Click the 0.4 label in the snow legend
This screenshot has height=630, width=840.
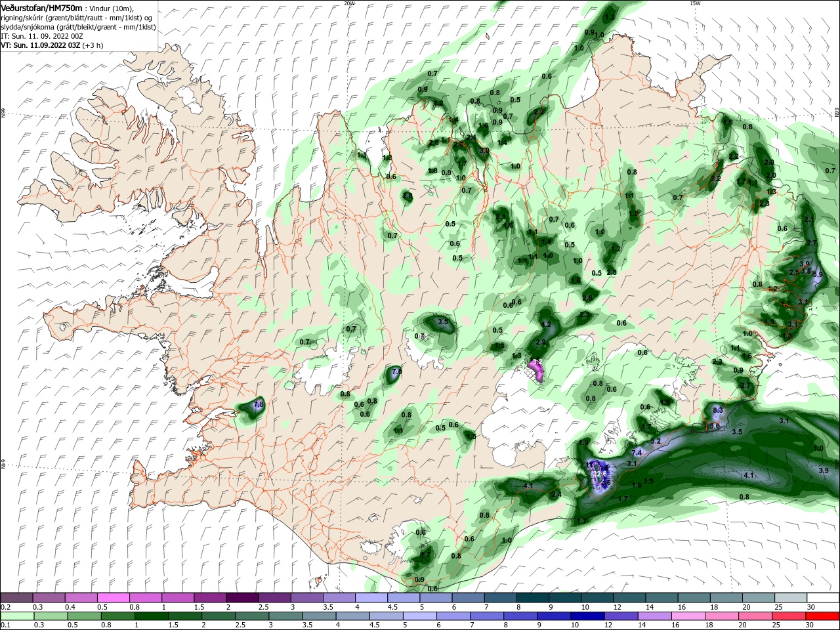pyautogui.click(x=70, y=607)
